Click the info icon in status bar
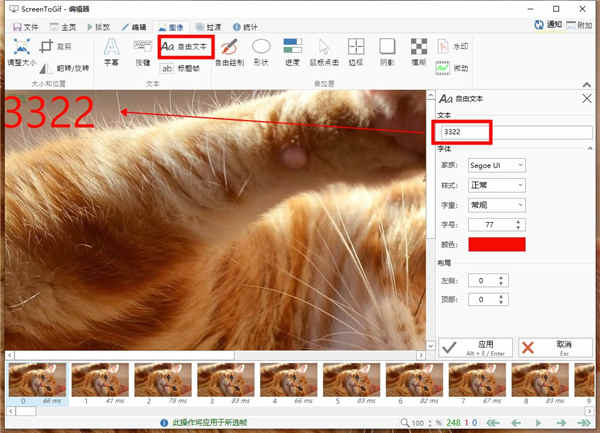This screenshot has width=600, height=433. click(x=164, y=423)
